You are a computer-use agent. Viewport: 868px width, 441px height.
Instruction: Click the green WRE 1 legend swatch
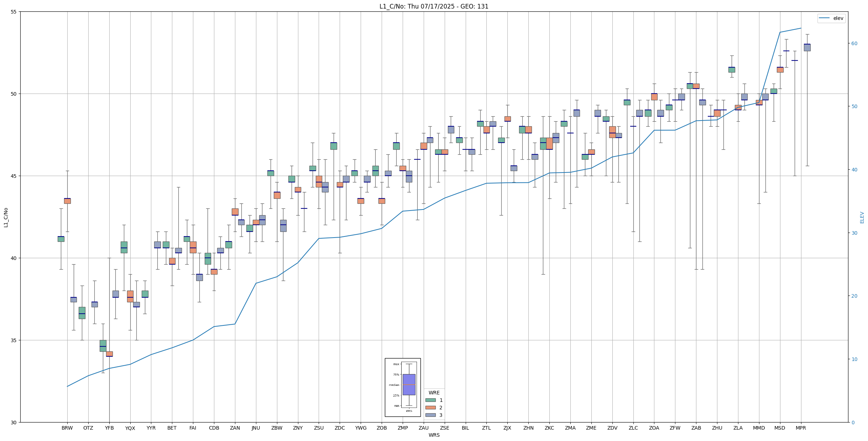point(430,400)
